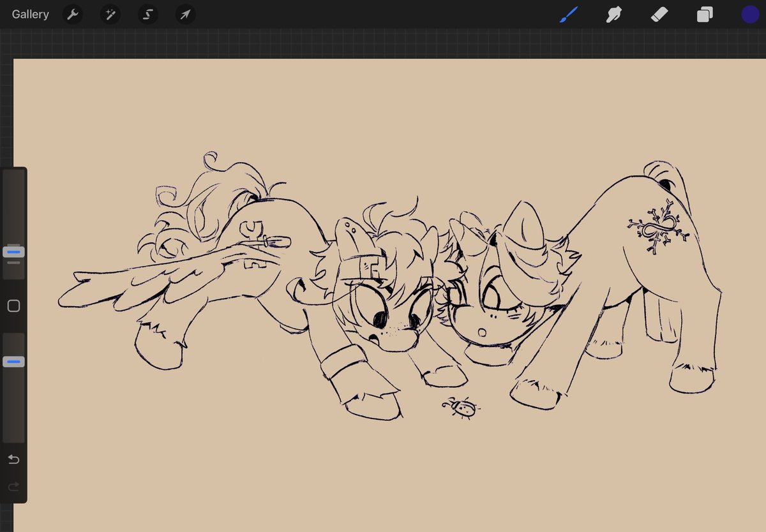Screen dimensions: 766x532
Task: Select the Erase tool
Action: (660, 14)
